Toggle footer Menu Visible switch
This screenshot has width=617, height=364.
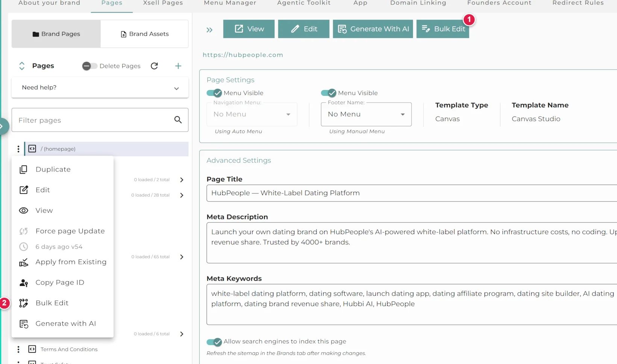click(328, 93)
